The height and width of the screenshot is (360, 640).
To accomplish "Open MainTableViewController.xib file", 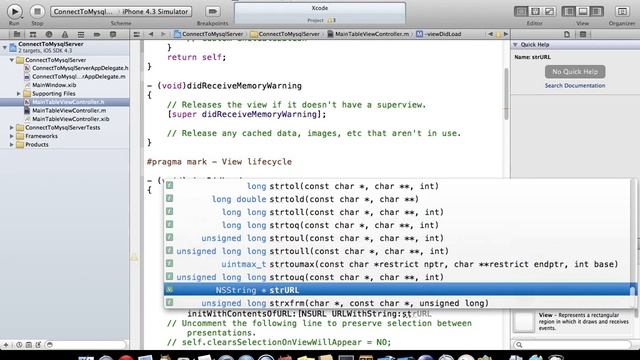I will [67, 119].
